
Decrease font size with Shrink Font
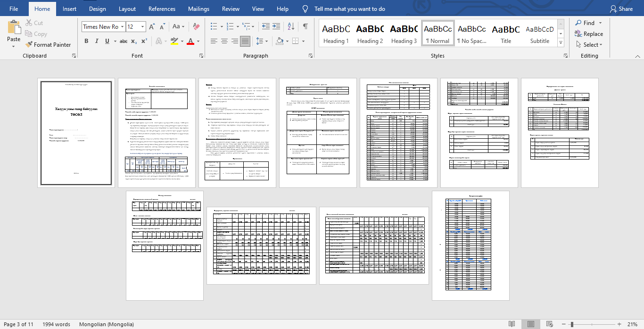coord(164,27)
